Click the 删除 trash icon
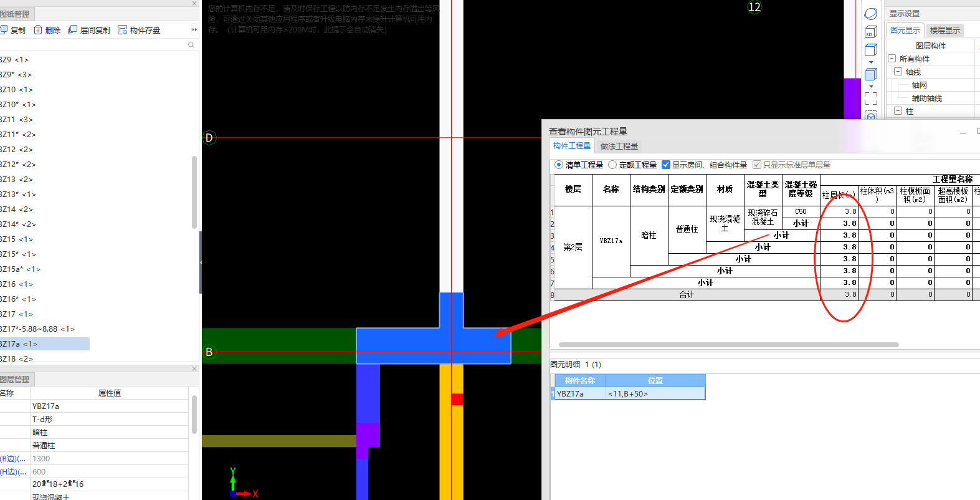Screen dimensions: 980x500 38,30
